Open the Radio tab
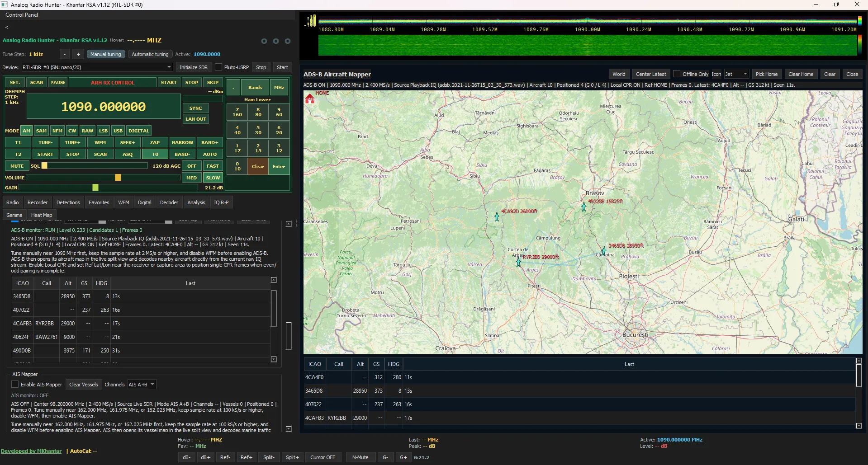This screenshot has height=465, width=868. click(13, 202)
